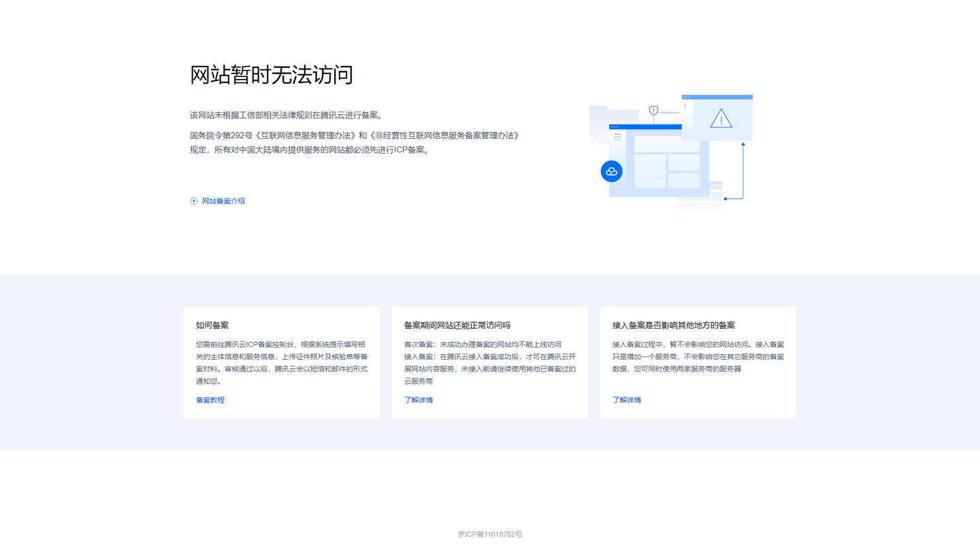980x551 pixels.
Task: Open the 备案教程 link
Action: (x=210, y=400)
